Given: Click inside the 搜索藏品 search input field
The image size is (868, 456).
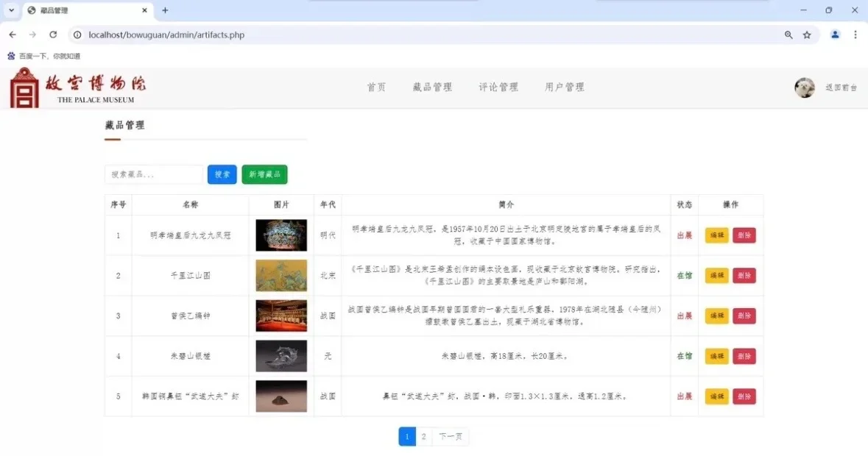Looking at the screenshot, I should click(x=153, y=174).
